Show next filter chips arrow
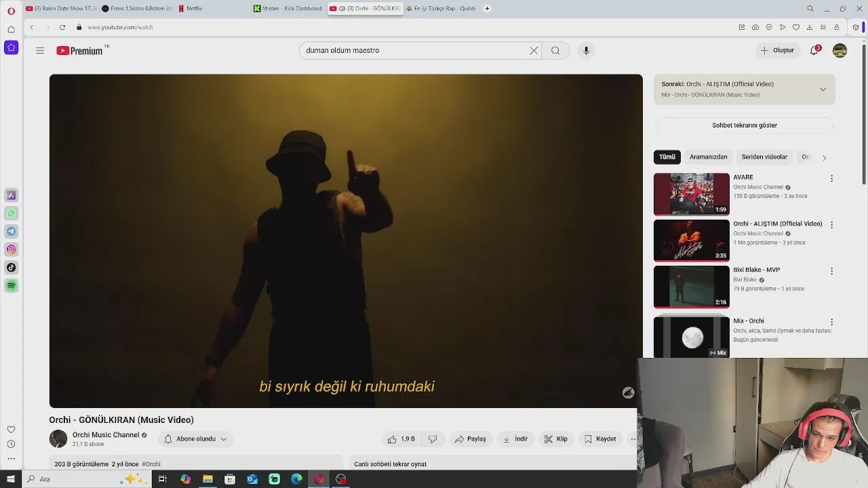Viewport: 868px width, 488px height. (824, 157)
